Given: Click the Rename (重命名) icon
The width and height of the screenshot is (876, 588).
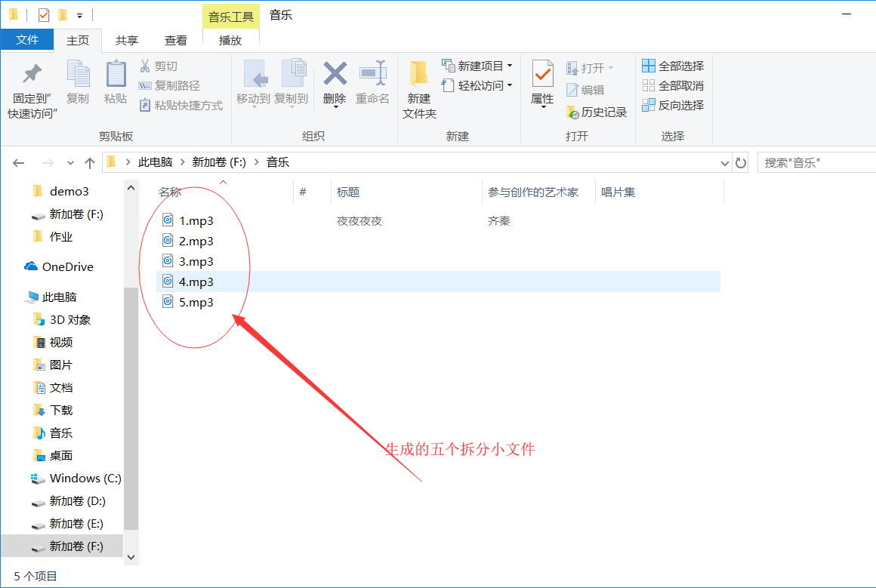Looking at the screenshot, I should 372,73.
